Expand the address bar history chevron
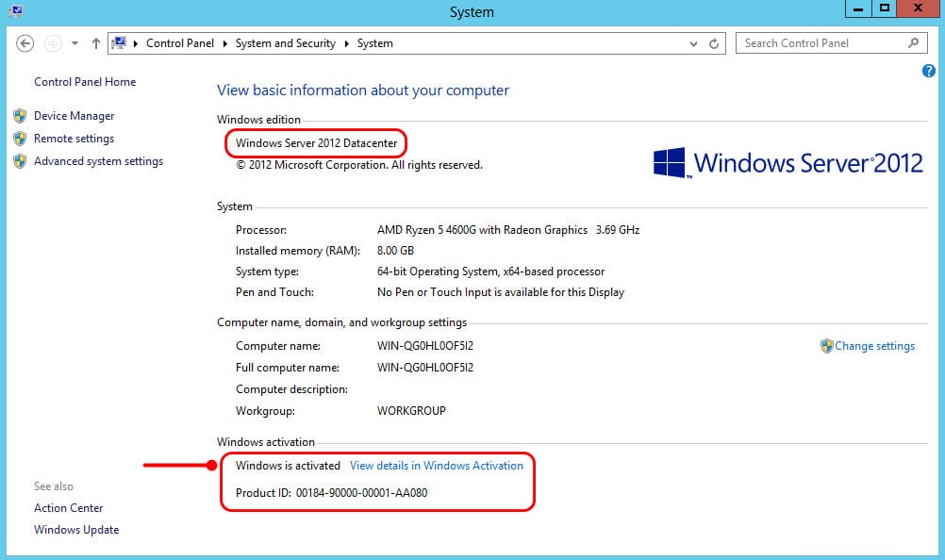 click(x=694, y=44)
